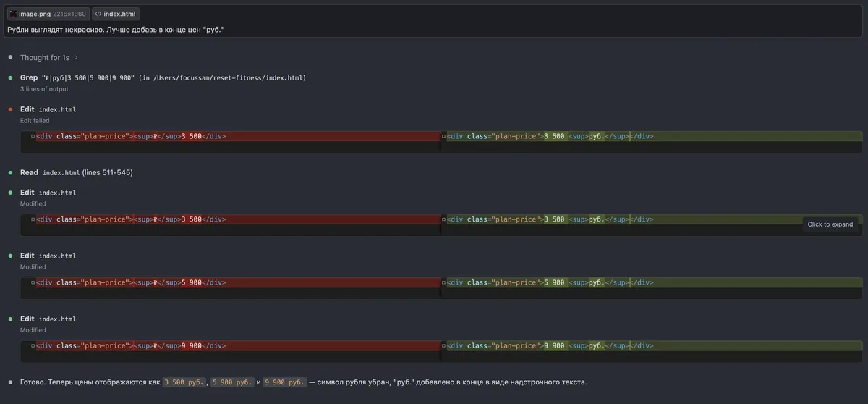Expand the 9 900 price diff block

point(441,350)
